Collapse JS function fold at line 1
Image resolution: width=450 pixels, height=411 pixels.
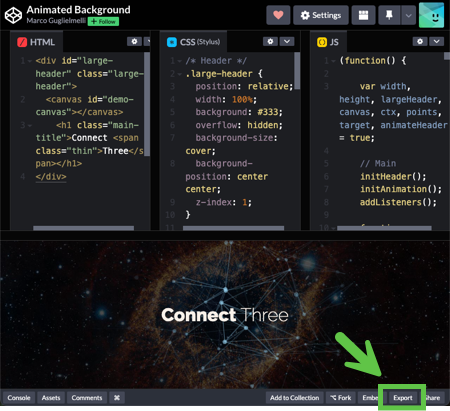click(x=333, y=61)
